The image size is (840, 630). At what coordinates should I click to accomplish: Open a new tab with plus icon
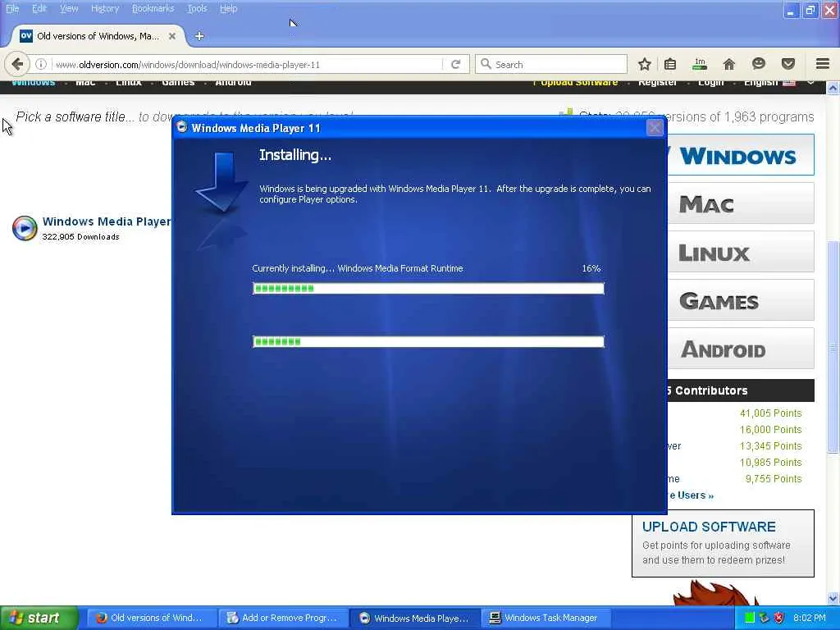pyautogui.click(x=199, y=36)
